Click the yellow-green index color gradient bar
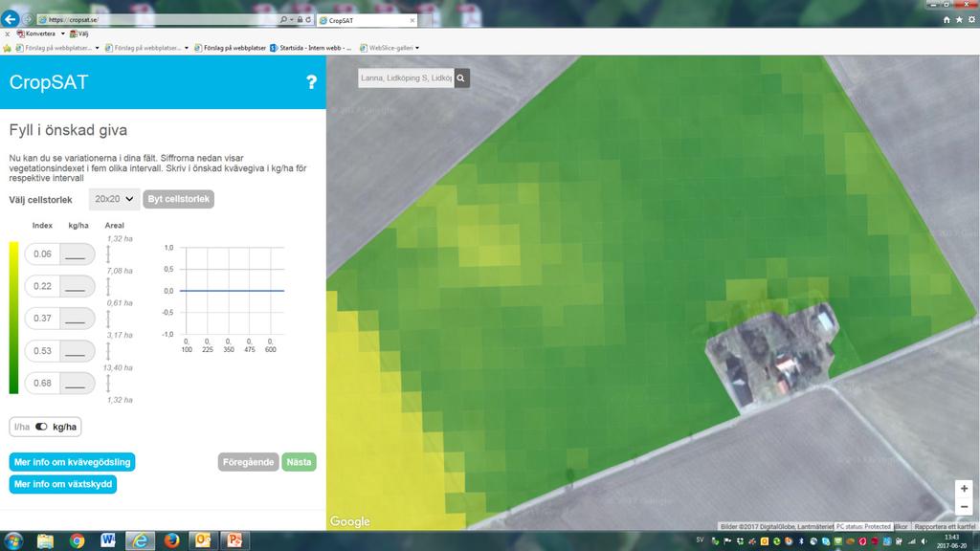The image size is (980, 551). 13,318
